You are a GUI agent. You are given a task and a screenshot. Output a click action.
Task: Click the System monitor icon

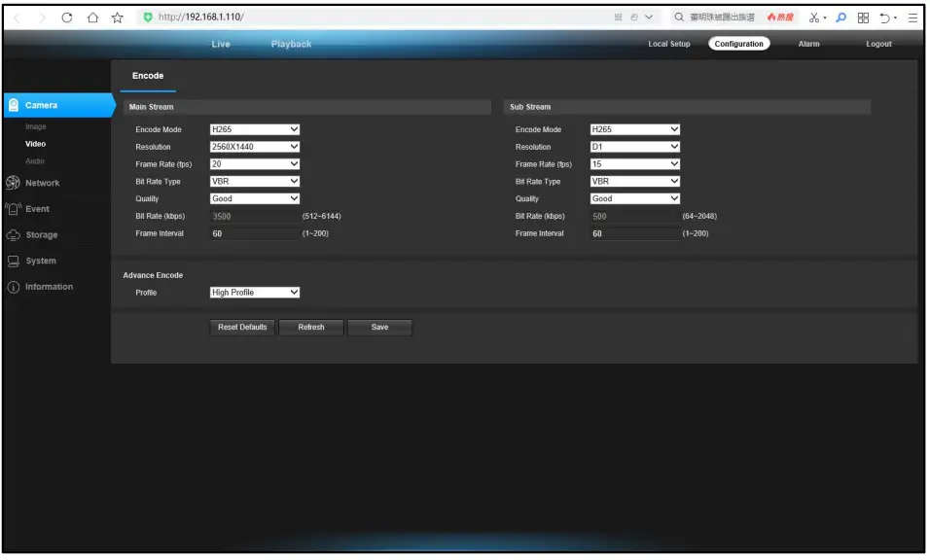point(13,261)
